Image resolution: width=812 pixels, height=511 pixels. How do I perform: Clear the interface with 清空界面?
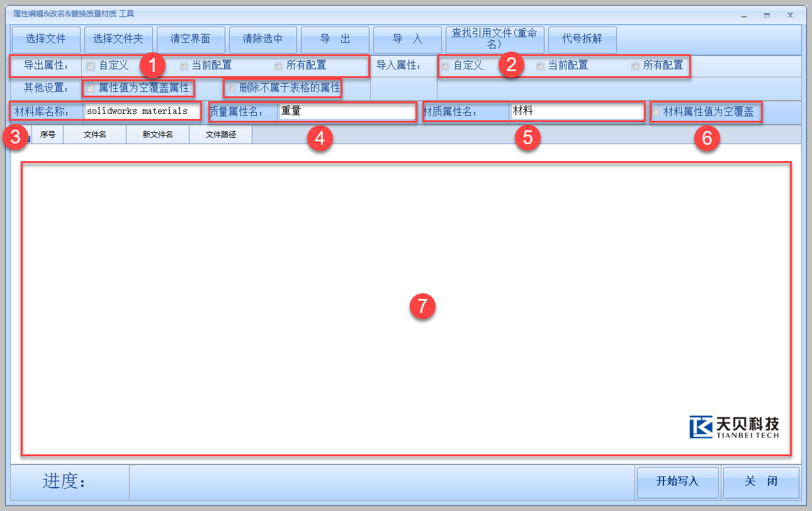pos(190,39)
